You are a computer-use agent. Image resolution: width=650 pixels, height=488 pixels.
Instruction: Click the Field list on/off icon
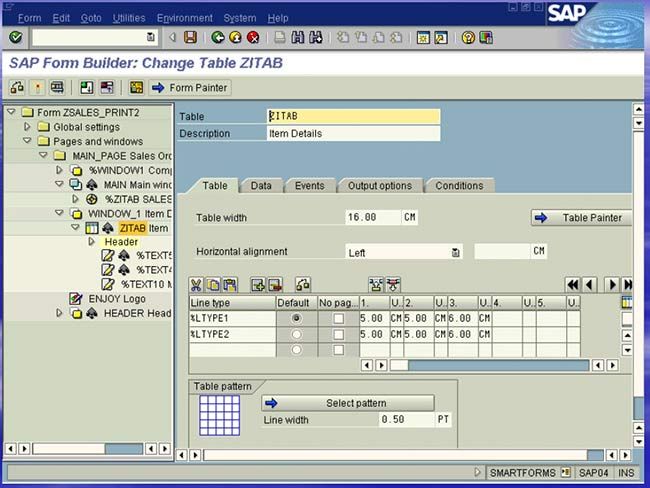136,87
